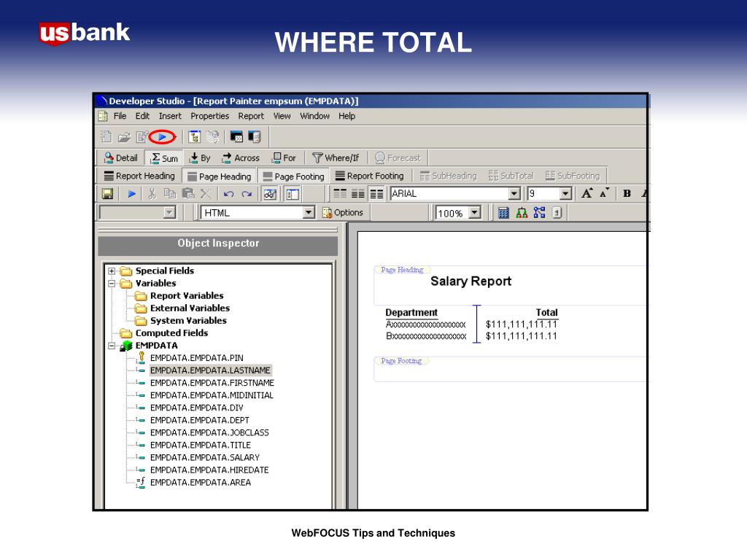Open the Insert menu
The height and width of the screenshot is (560, 747).
pyautogui.click(x=170, y=116)
